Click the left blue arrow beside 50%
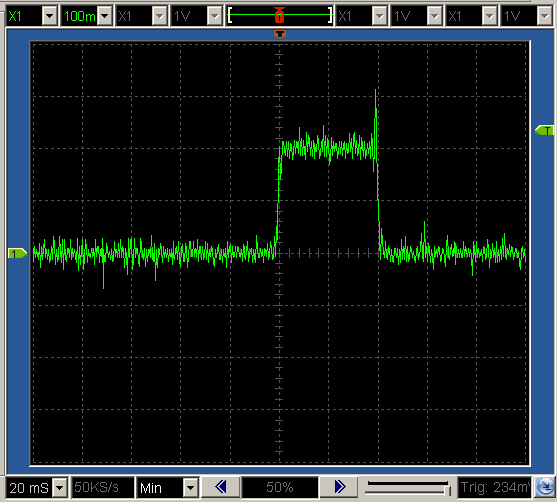Viewport: 557px width, 502px height. tap(221, 487)
